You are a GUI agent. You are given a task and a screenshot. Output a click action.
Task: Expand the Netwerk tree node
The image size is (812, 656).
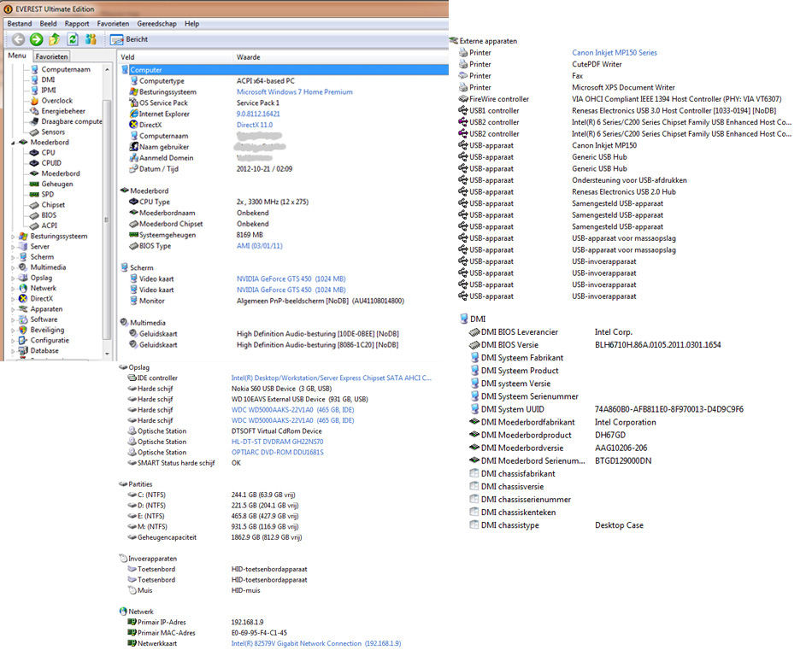(13, 289)
